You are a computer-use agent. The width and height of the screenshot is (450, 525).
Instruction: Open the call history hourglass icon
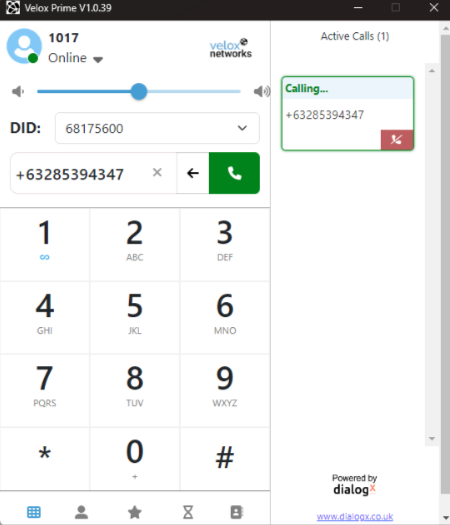tap(188, 512)
